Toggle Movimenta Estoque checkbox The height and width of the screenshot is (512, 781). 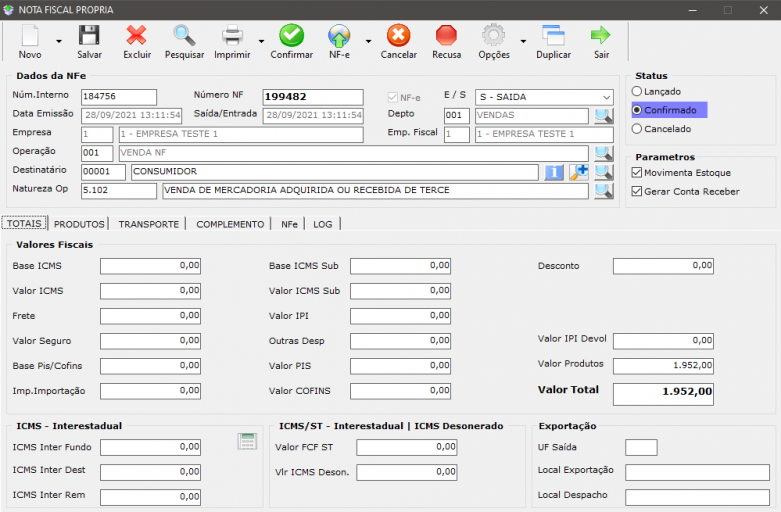(x=637, y=173)
